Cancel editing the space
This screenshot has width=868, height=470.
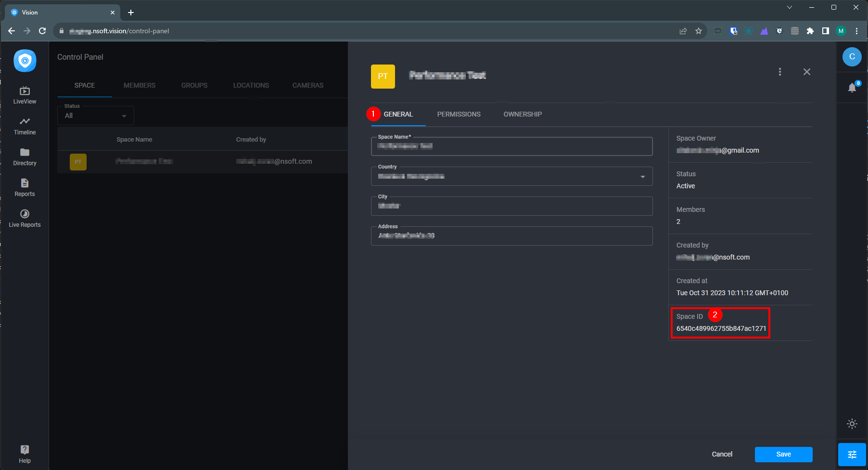click(722, 454)
